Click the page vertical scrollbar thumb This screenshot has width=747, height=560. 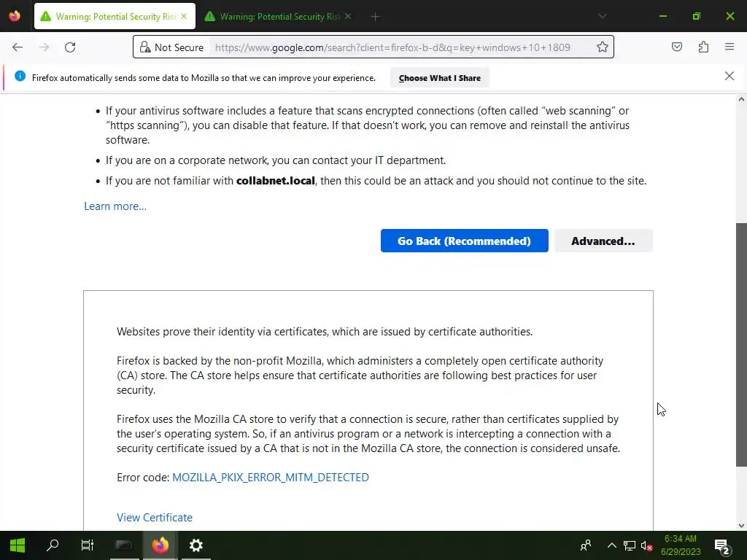pyautogui.click(x=741, y=345)
